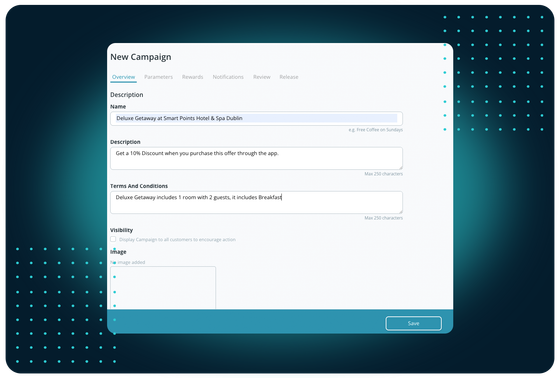This screenshot has width=560, height=378.
Task: Open the Parameters tab
Action: pyautogui.click(x=158, y=77)
